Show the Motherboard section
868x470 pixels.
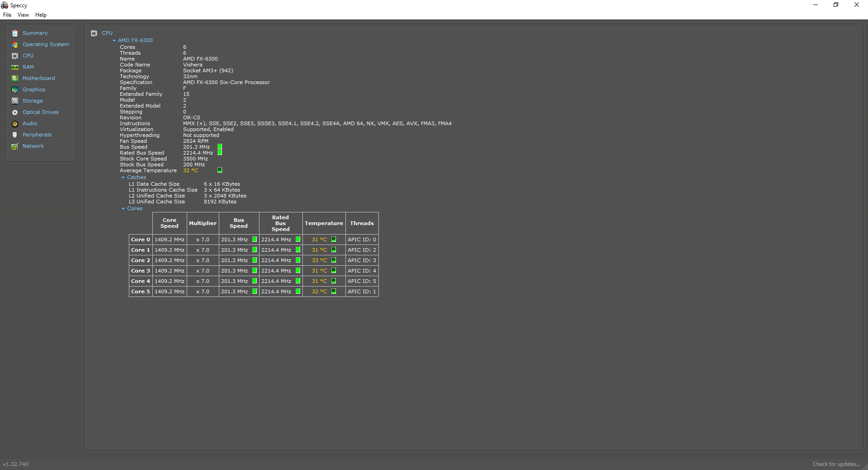click(x=39, y=78)
